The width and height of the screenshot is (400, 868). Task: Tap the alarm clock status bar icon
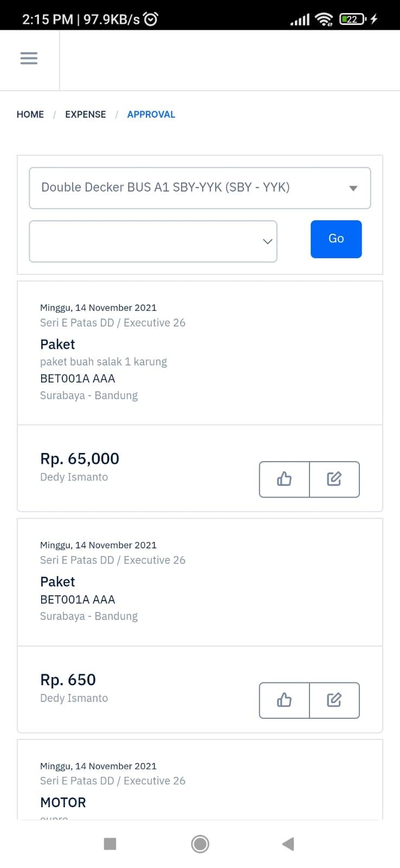click(151, 20)
